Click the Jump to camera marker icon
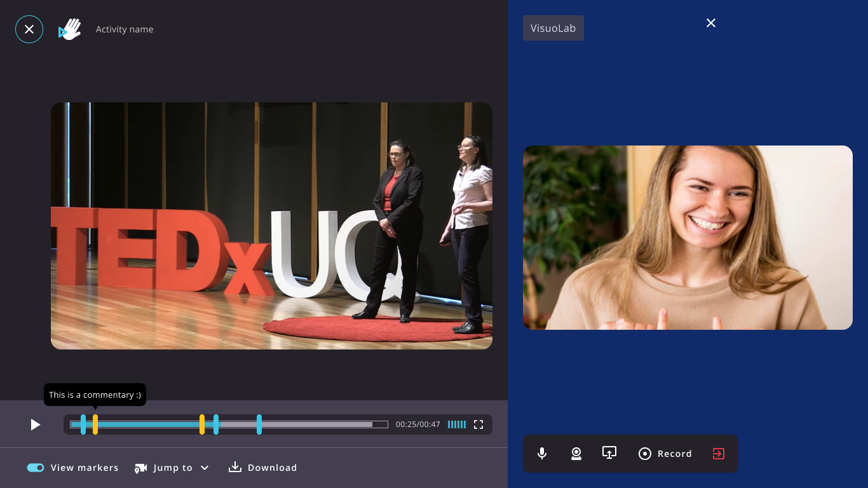The image size is (868, 488). [x=140, y=468]
